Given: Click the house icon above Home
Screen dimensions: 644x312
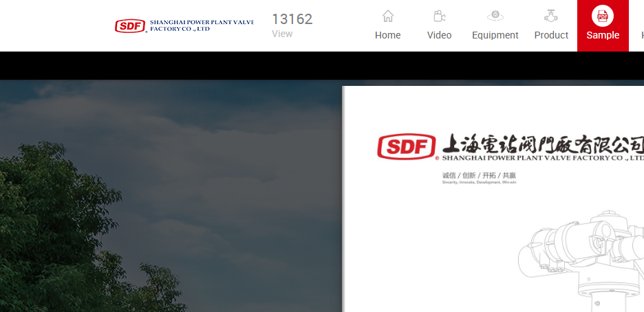Looking at the screenshot, I should pos(388,16).
